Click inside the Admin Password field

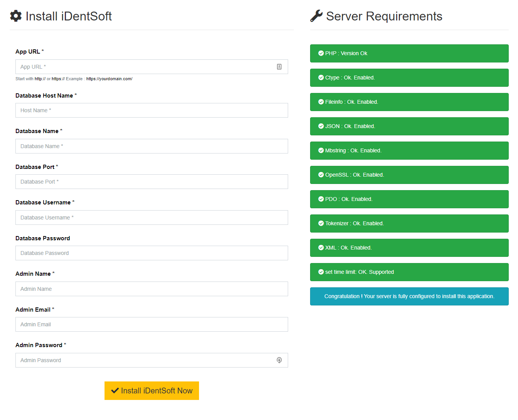coord(147,360)
